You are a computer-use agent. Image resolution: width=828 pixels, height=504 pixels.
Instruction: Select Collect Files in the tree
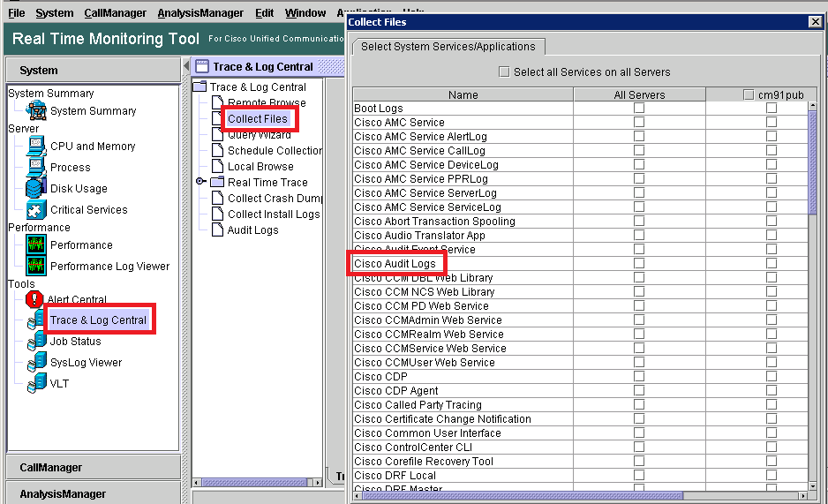click(257, 119)
